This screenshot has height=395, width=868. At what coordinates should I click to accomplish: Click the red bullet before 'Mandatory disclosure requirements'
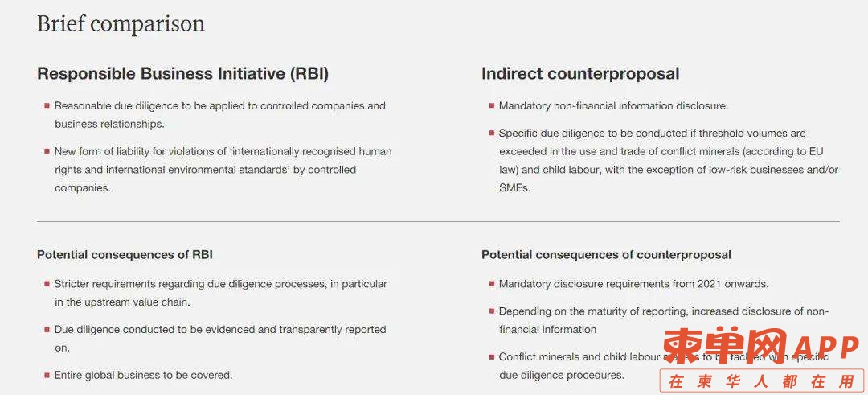pyautogui.click(x=492, y=284)
